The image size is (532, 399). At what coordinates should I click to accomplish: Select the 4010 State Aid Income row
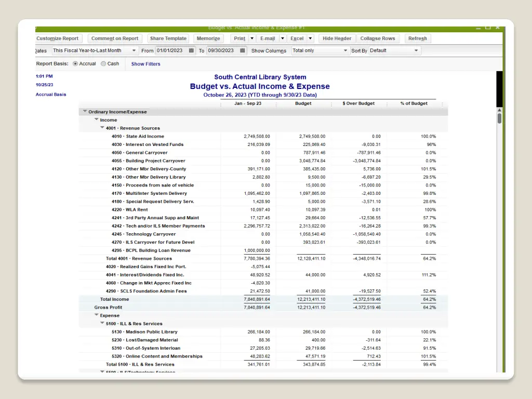[263, 136]
